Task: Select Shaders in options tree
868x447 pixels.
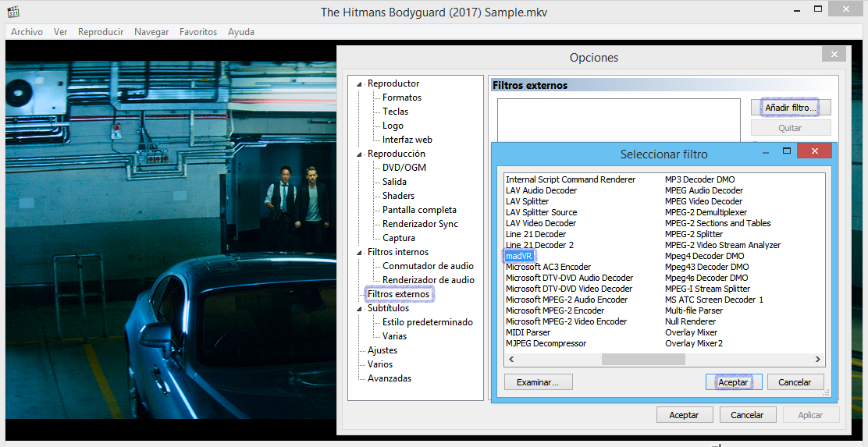Action: point(398,196)
